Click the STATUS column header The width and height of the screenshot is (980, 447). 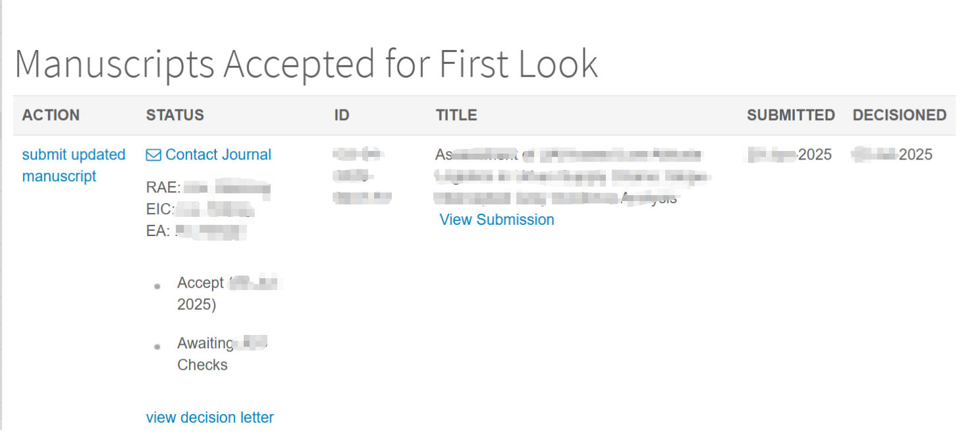tap(175, 115)
